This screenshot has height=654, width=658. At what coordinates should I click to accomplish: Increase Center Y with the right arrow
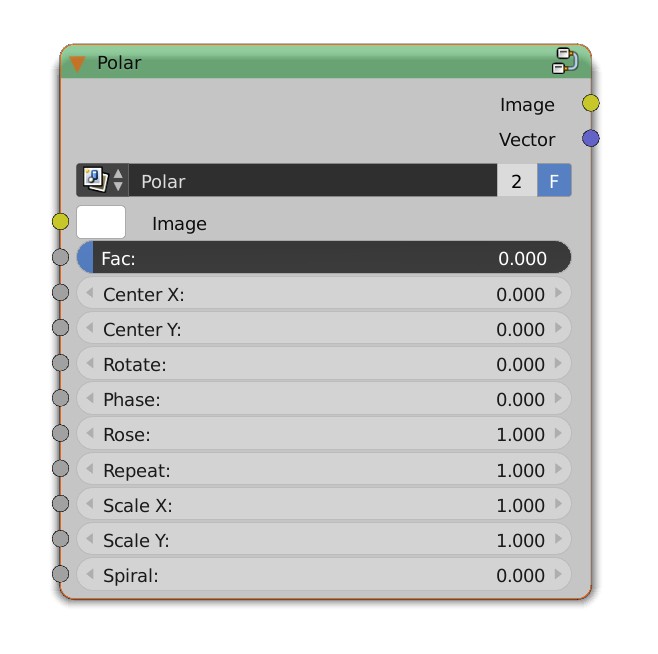click(x=558, y=329)
